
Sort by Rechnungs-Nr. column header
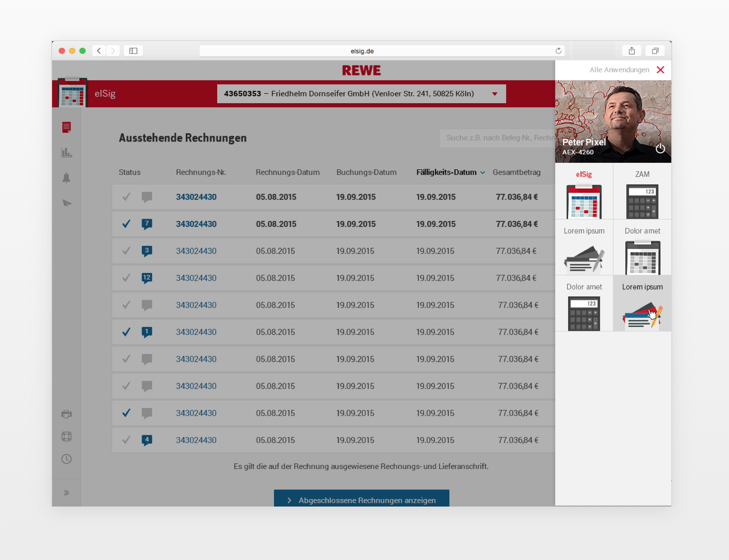(201, 172)
